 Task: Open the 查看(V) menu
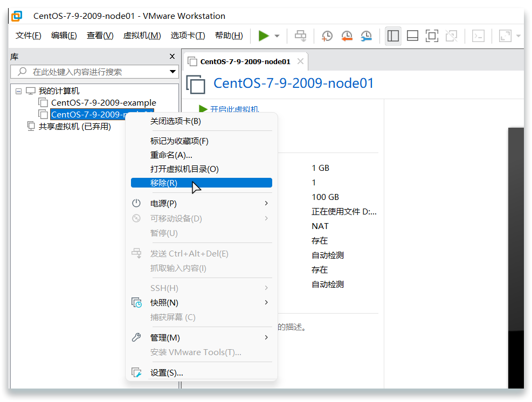point(100,36)
